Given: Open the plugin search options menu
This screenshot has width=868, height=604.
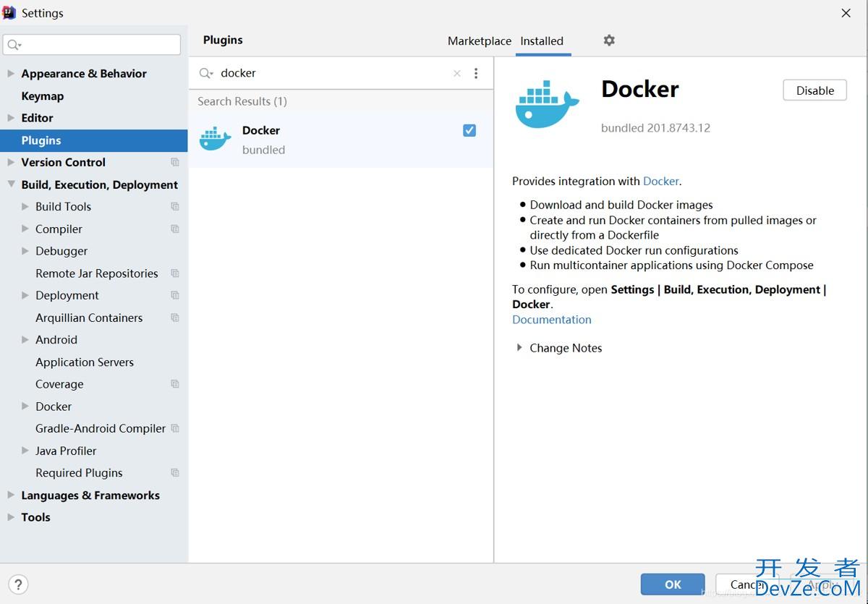Looking at the screenshot, I should (x=476, y=73).
